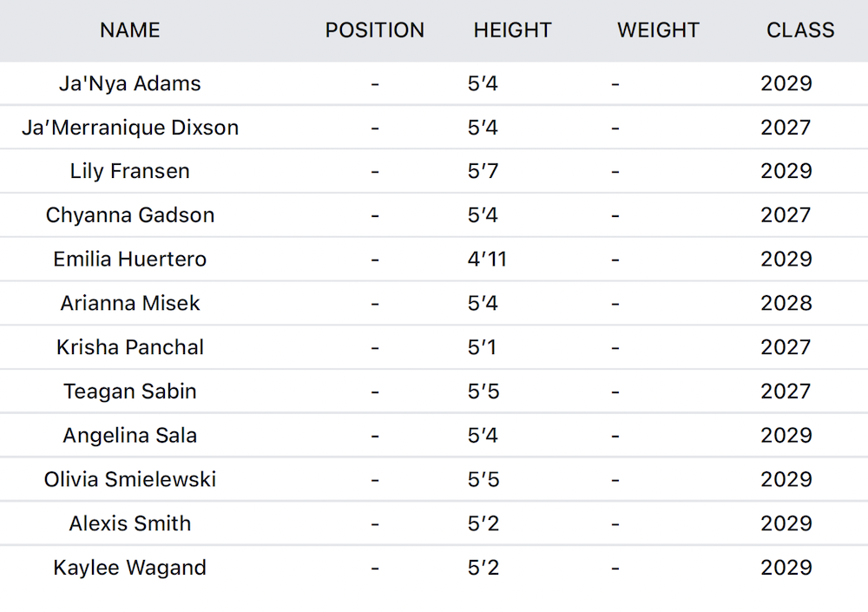Open Kaylee Wagand's profile
Viewport: 868px width, 612px height.
130,568
